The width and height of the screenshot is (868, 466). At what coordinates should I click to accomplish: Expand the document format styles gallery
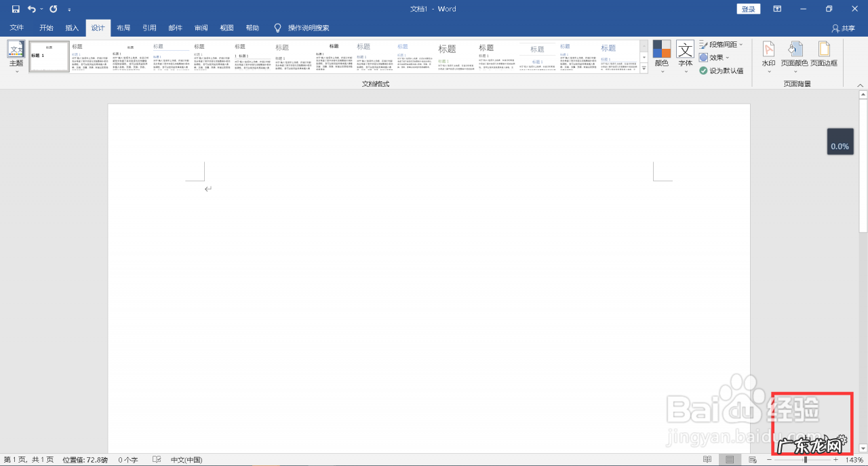pyautogui.click(x=644, y=69)
